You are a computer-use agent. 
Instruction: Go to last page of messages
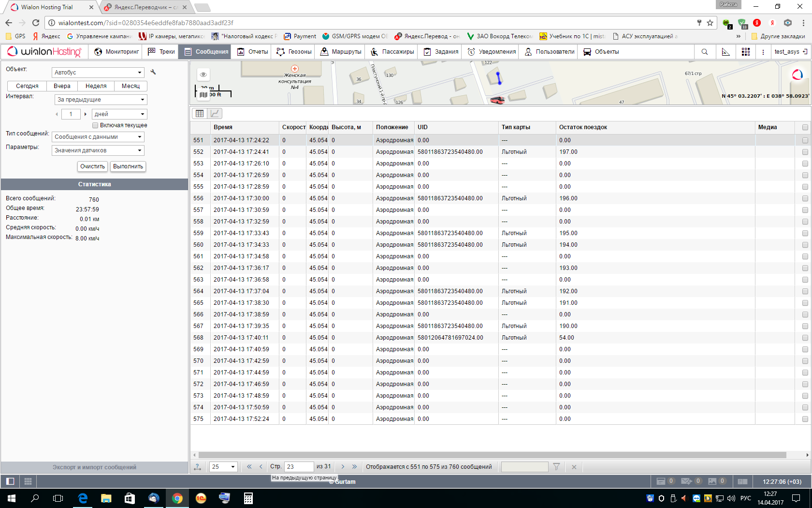[354, 467]
